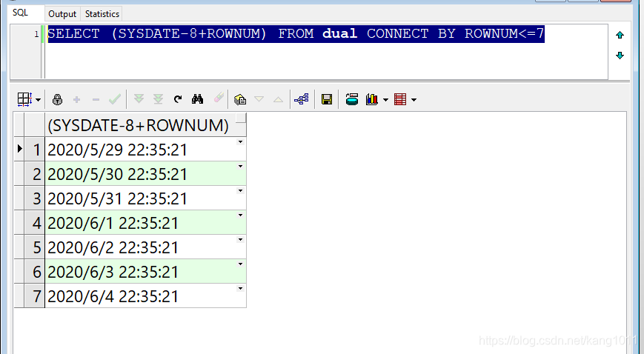Screen dimensions: 644x354
Task: Switch to the Statistics tab
Action: click(102, 14)
